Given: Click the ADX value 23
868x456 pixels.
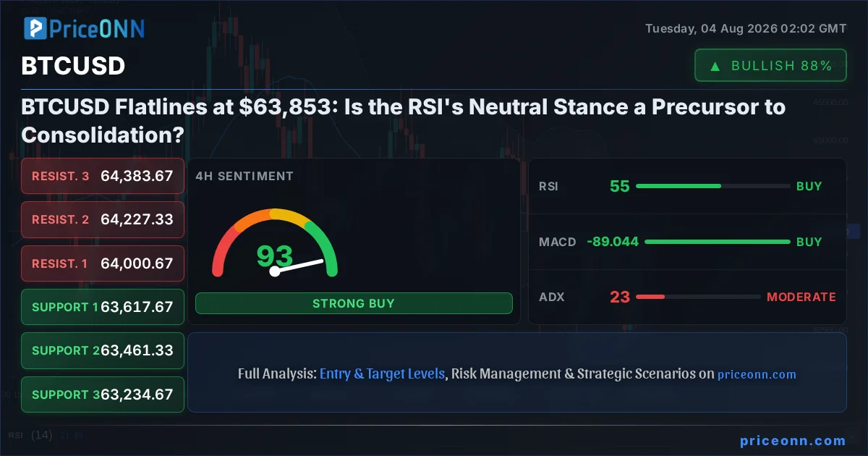Looking at the screenshot, I should 620,297.
